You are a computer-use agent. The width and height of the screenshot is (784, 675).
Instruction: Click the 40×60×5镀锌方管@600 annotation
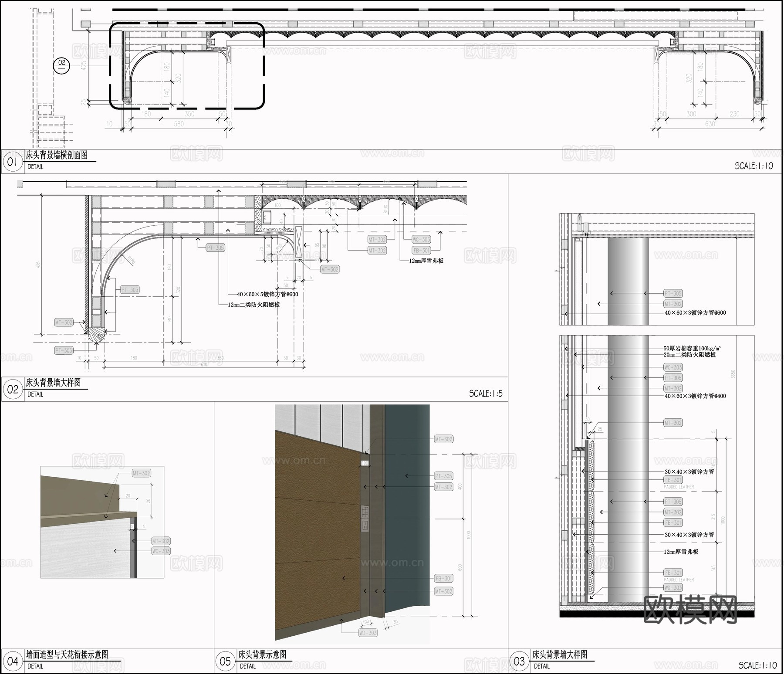point(267,294)
